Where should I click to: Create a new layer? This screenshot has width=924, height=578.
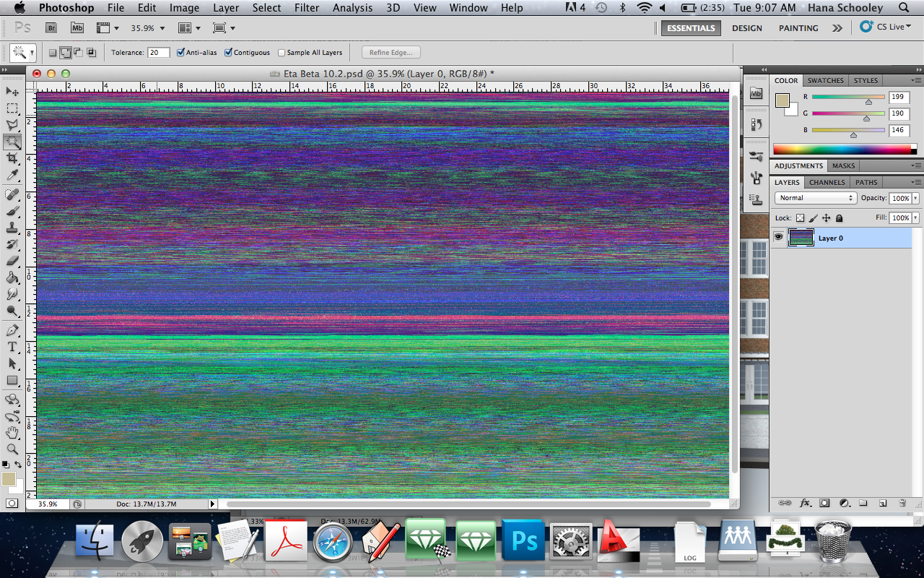882,503
